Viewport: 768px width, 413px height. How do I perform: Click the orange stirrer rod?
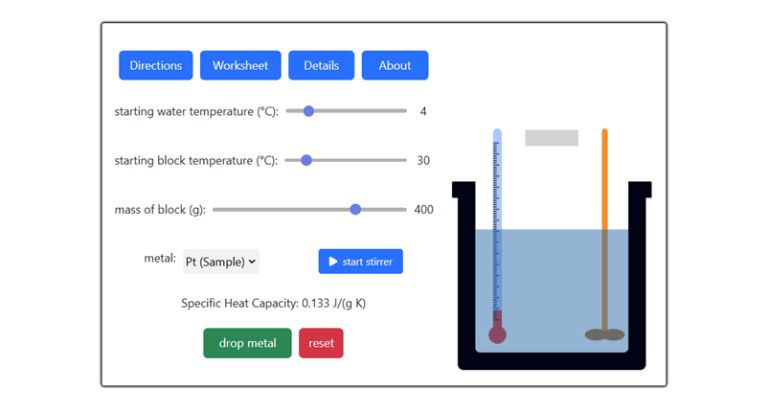(605, 180)
